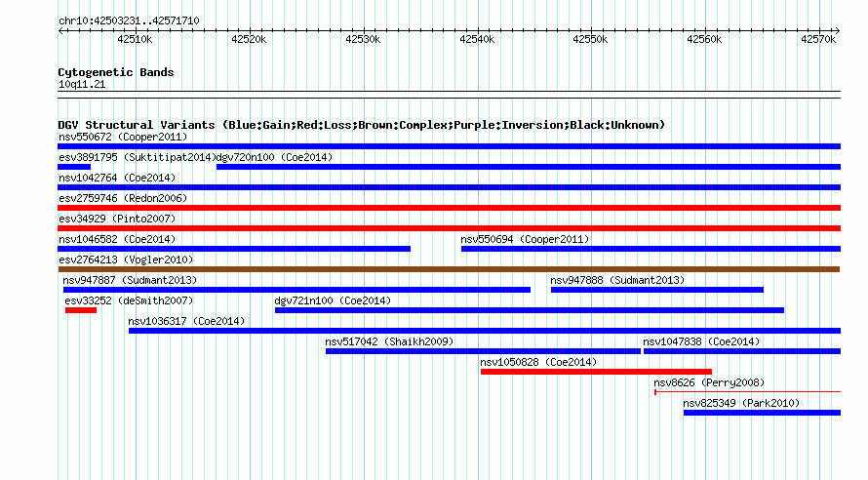Select the blue bar under dgv720n100
The image size is (868, 480).
click(x=529, y=167)
